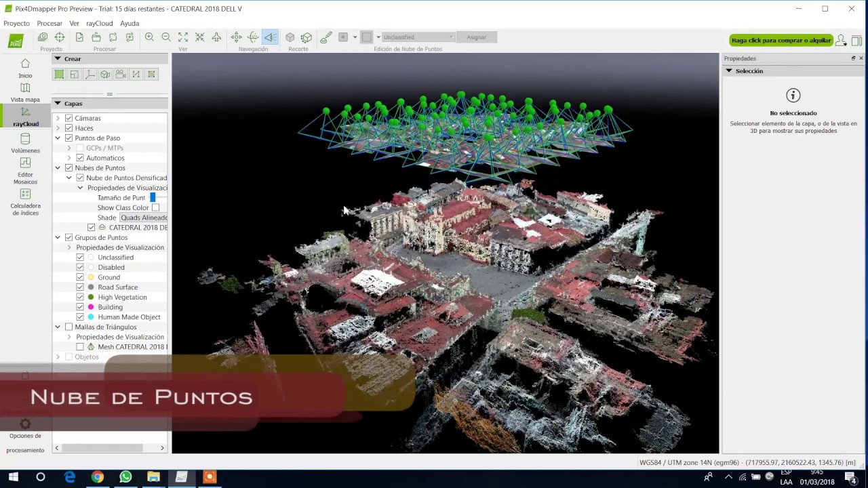
Task: Open the Inicio home view
Action: 25,68
